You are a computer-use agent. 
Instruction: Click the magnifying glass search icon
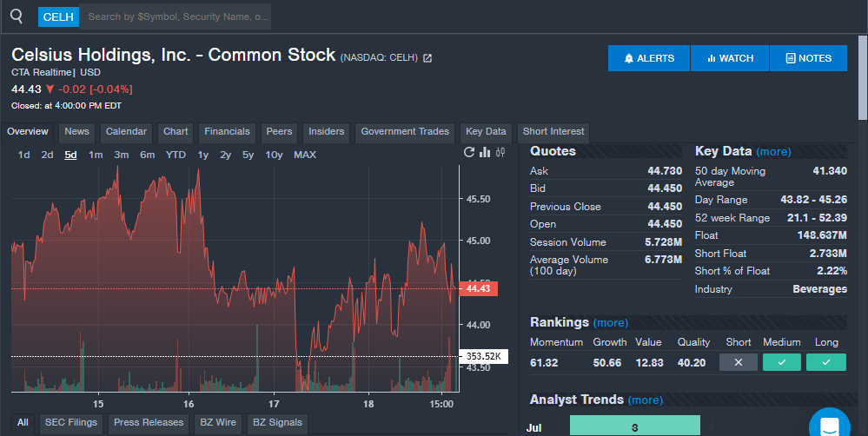(x=17, y=17)
